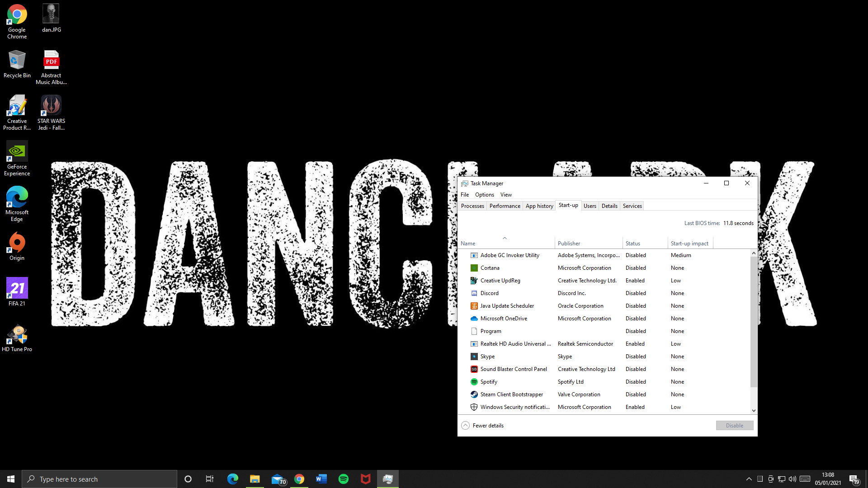Open Google Chrome desktop shortcut

[17, 22]
